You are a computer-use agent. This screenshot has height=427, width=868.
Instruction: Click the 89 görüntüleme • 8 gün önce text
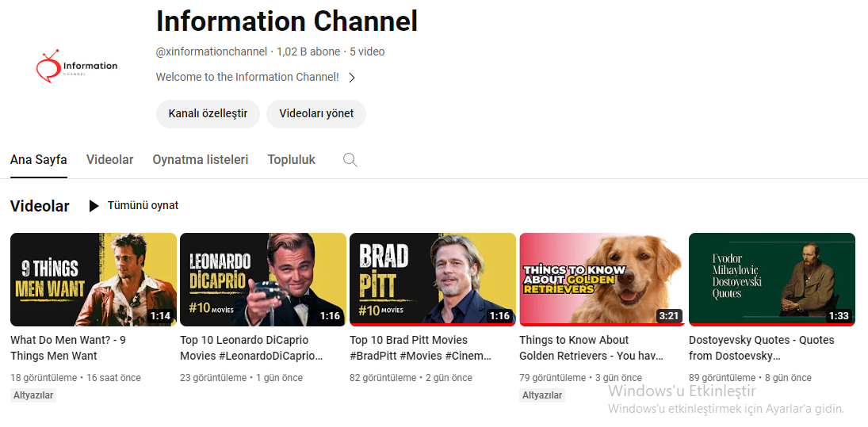(750, 378)
